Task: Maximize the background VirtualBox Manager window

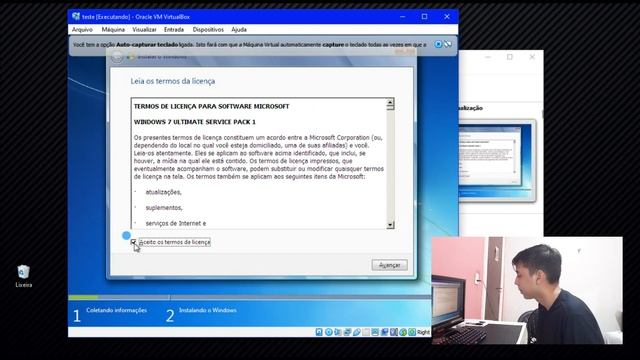Action: coord(510,57)
